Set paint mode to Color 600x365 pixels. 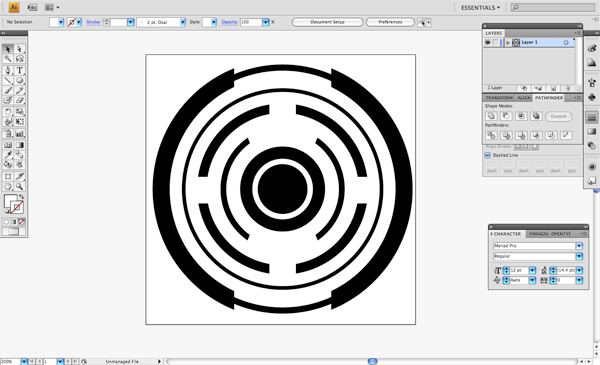pyautogui.click(x=6, y=222)
